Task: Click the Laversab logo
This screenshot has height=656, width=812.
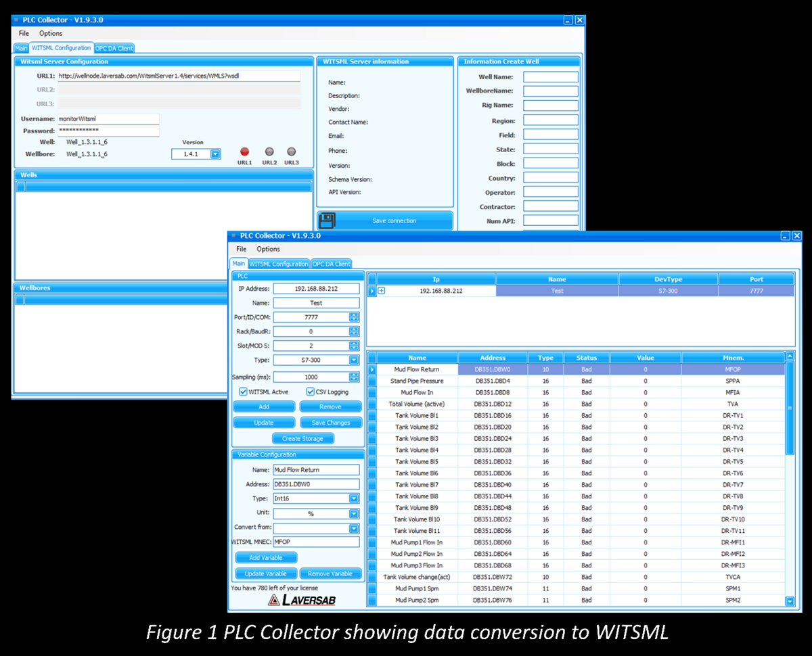Action: pos(301,600)
